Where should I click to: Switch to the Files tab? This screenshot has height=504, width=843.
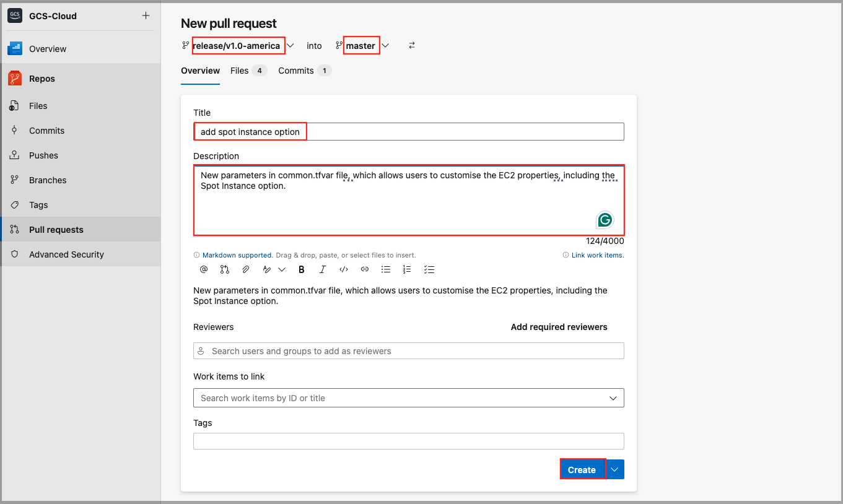240,71
